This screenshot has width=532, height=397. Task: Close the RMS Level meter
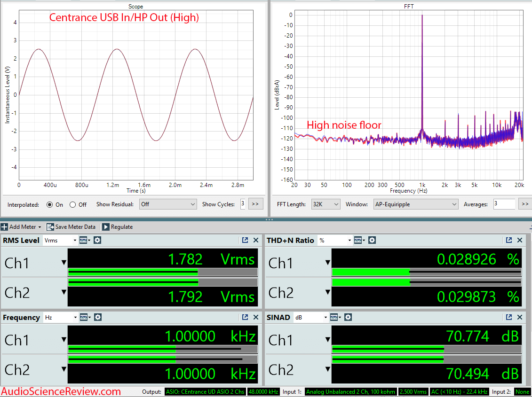[x=256, y=241]
